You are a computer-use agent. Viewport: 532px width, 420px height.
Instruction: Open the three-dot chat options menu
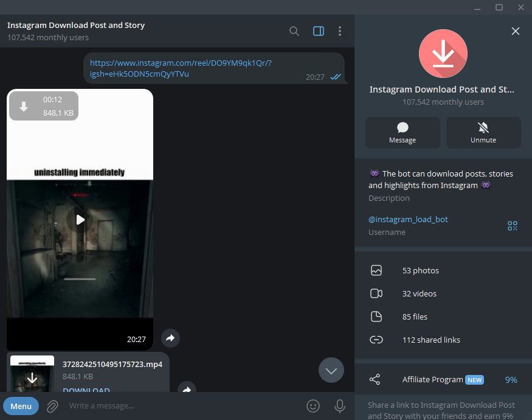click(340, 31)
